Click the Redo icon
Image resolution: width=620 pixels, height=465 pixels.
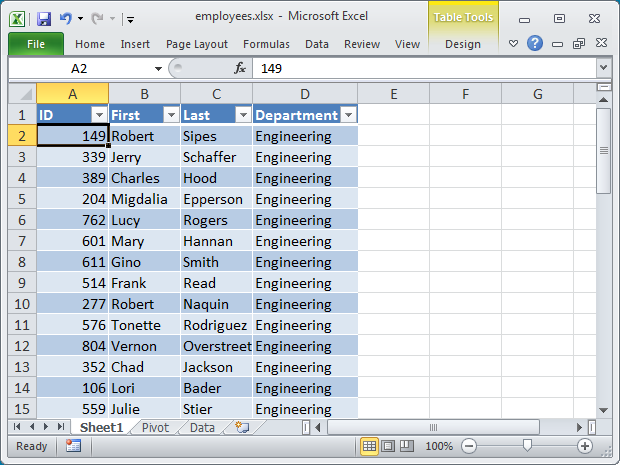pyautogui.click(x=97, y=18)
